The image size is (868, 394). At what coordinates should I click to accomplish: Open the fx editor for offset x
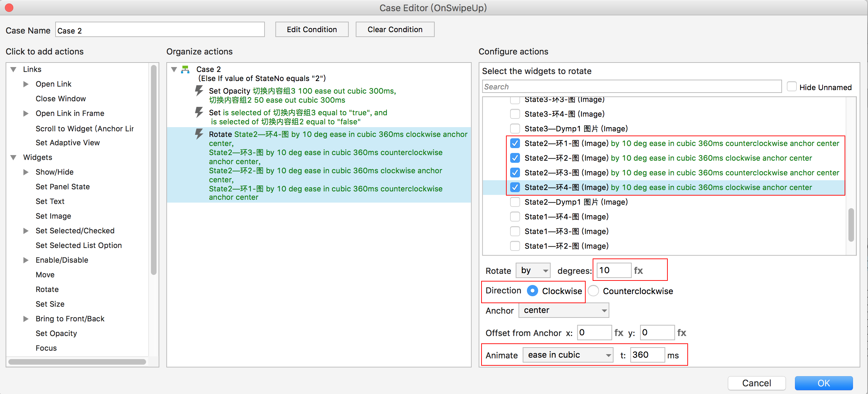[619, 333]
